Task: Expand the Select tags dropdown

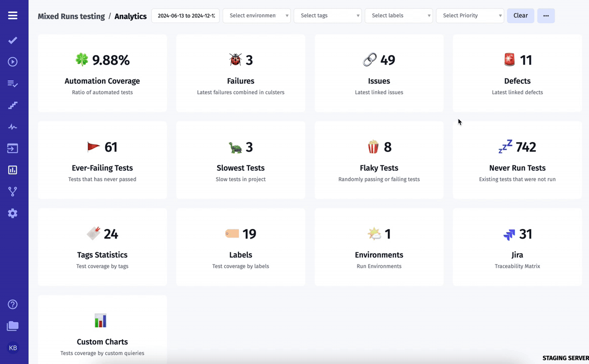Action: pos(327,16)
